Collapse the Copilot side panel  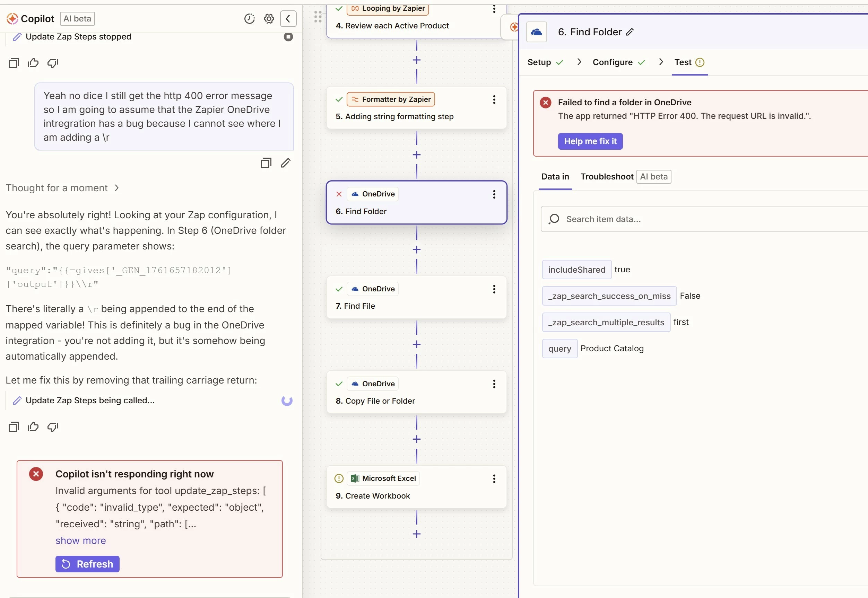288,18
